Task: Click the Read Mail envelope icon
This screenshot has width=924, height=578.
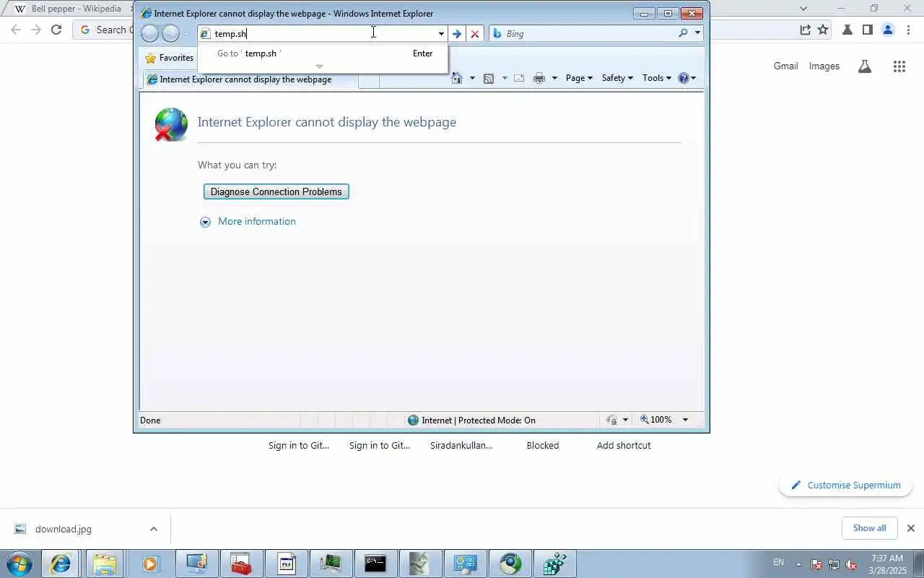Action: click(x=519, y=78)
